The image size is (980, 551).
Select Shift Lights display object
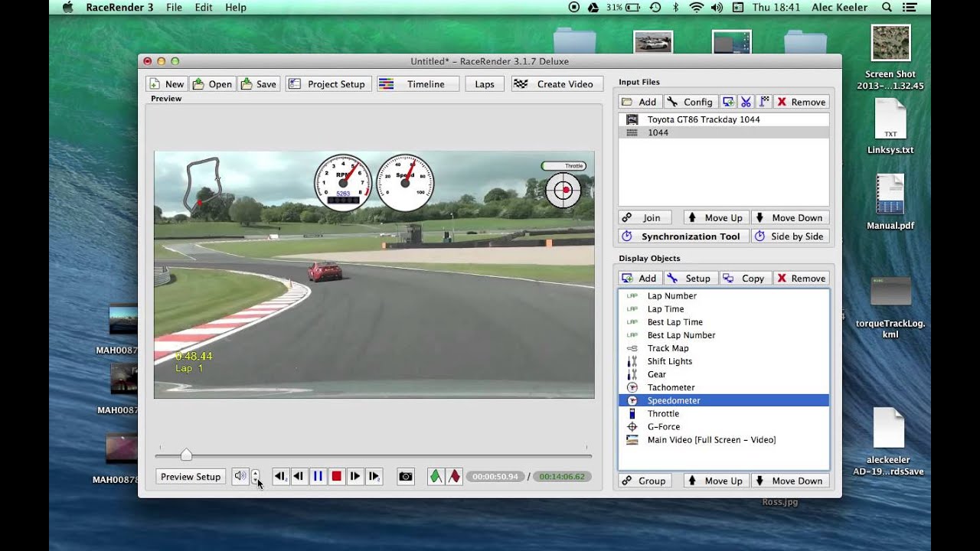[724, 361]
